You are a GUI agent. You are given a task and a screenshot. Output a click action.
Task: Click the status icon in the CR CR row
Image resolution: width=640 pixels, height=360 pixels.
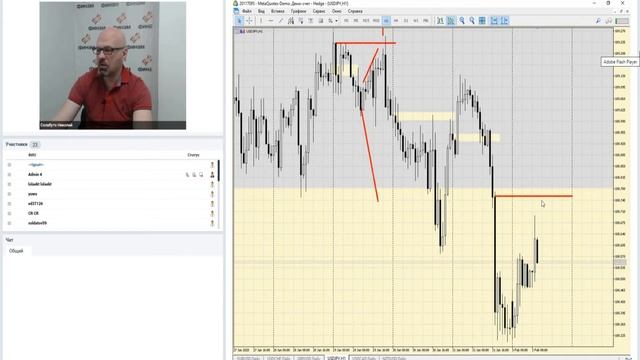pos(212,213)
